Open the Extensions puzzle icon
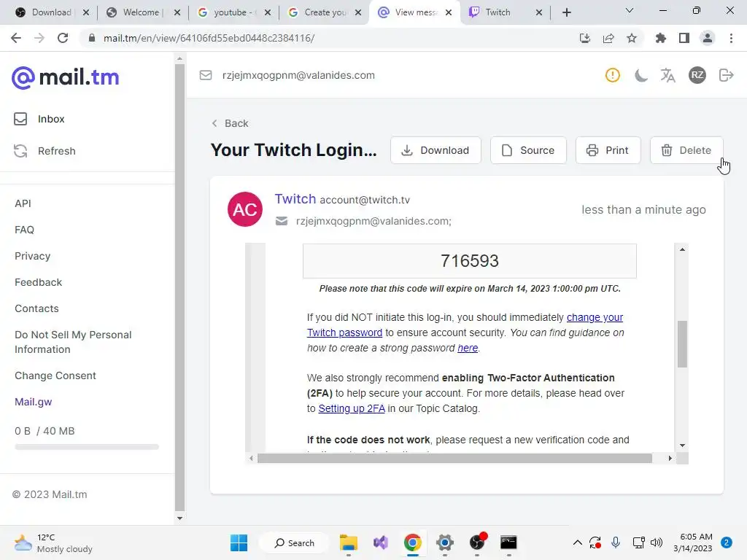The width and height of the screenshot is (747, 560). pyautogui.click(x=661, y=38)
